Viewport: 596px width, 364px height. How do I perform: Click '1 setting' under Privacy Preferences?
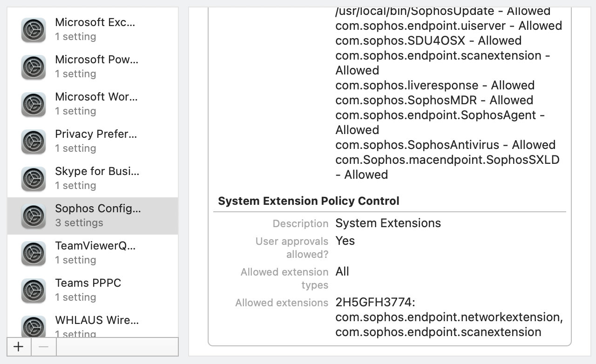[x=75, y=148]
